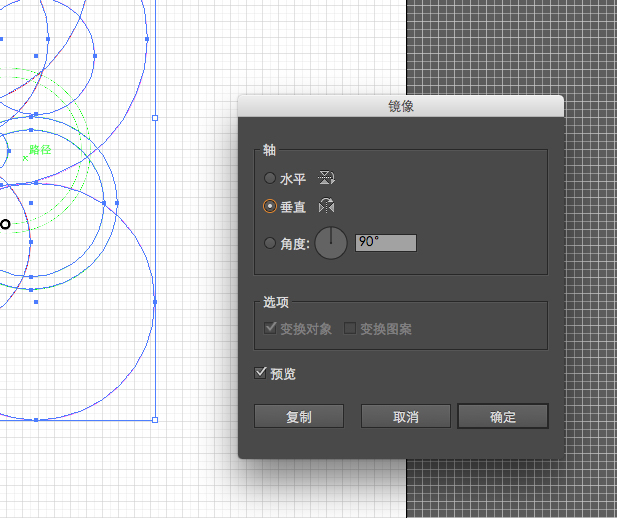Screen dimensions: 617x518
Task: Click the green 路径 path label
Action: (40, 150)
